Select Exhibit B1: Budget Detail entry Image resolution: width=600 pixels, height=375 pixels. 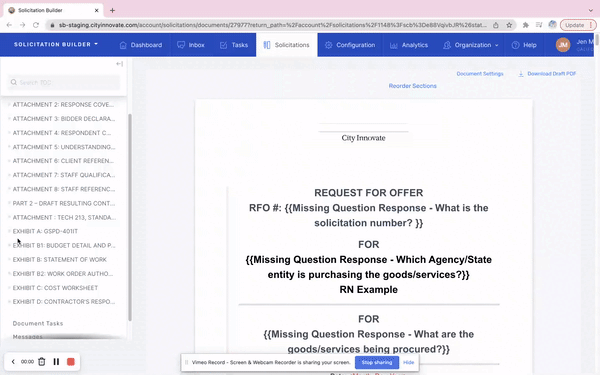64,245
